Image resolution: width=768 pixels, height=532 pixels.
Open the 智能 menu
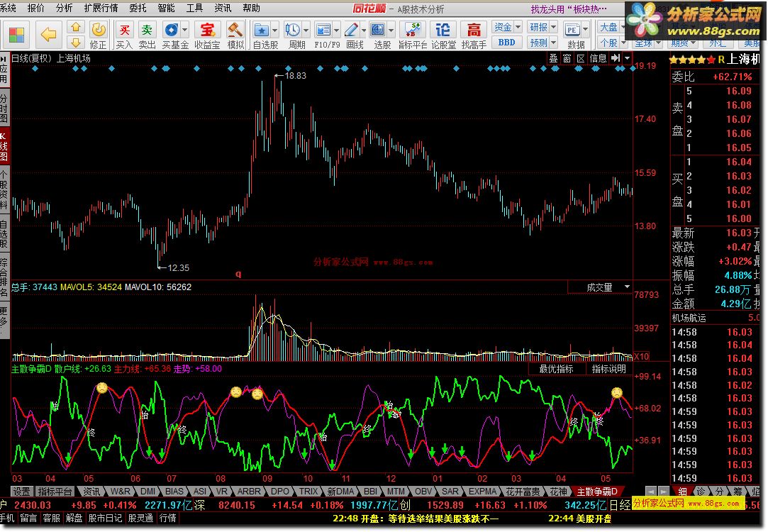[166, 8]
